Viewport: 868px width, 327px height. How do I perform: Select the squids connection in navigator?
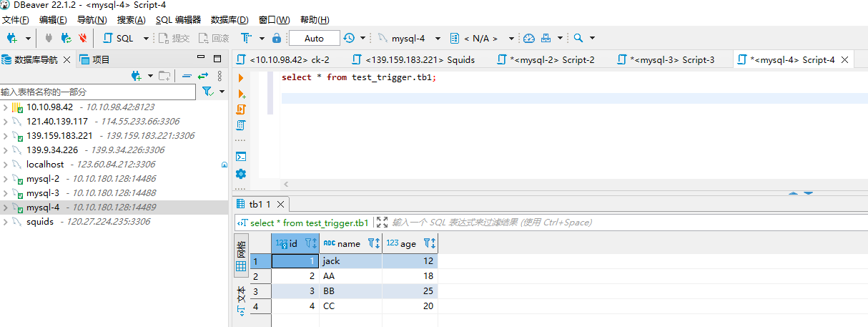[114, 222]
